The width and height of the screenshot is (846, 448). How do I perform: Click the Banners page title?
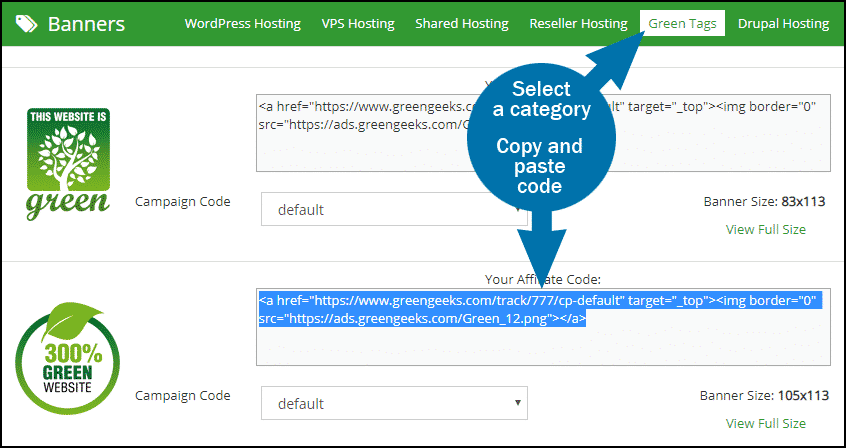point(86,24)
